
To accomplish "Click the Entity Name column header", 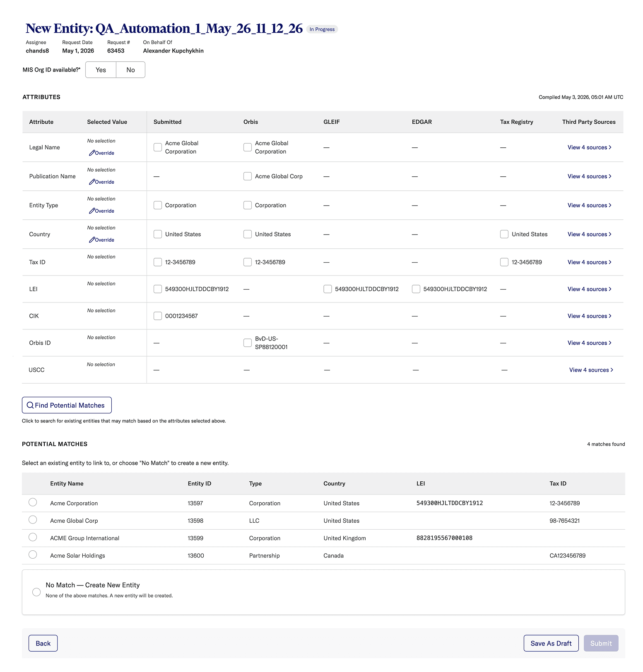I will [67, 483].
